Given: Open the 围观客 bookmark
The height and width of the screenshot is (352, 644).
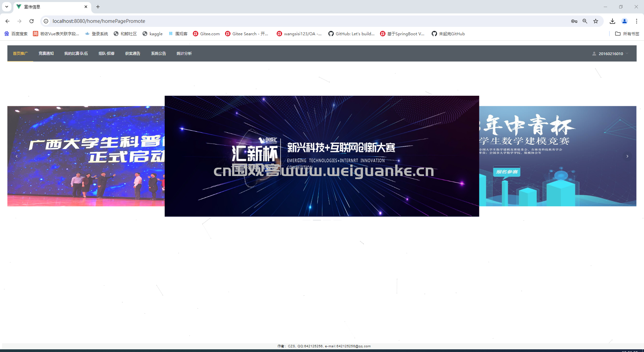Looking at the screenshot, I should [178, 34].
